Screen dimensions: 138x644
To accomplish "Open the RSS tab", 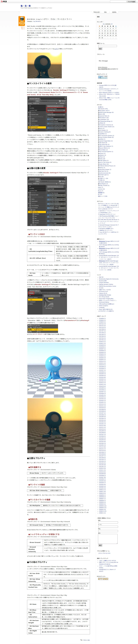I will [x=105, y=12].
